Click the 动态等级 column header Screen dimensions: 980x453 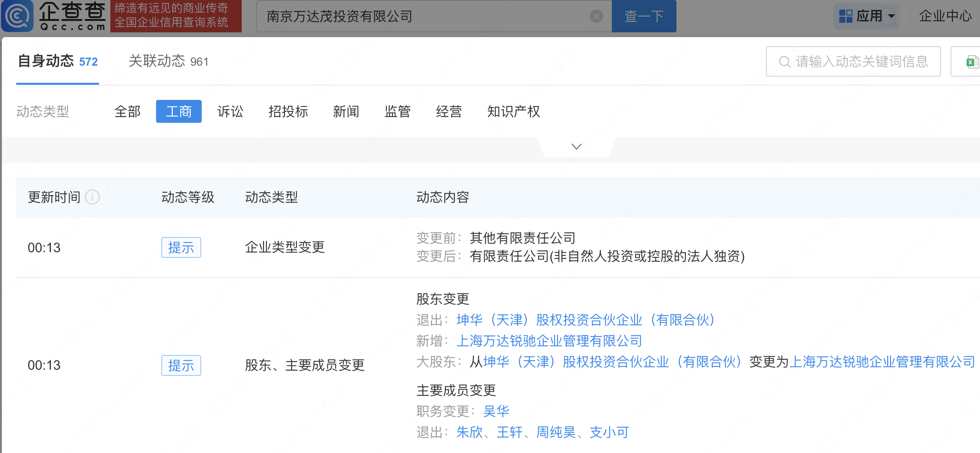pos(188,197)
